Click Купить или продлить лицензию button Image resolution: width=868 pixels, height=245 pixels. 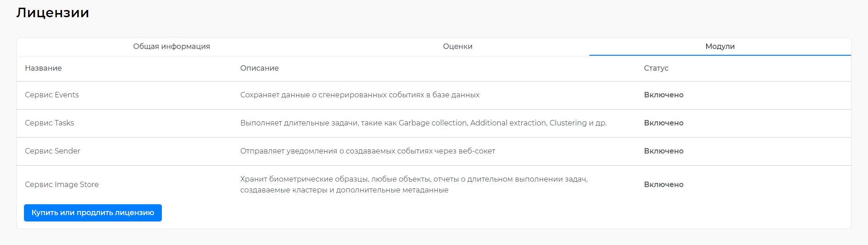[93, 213]
